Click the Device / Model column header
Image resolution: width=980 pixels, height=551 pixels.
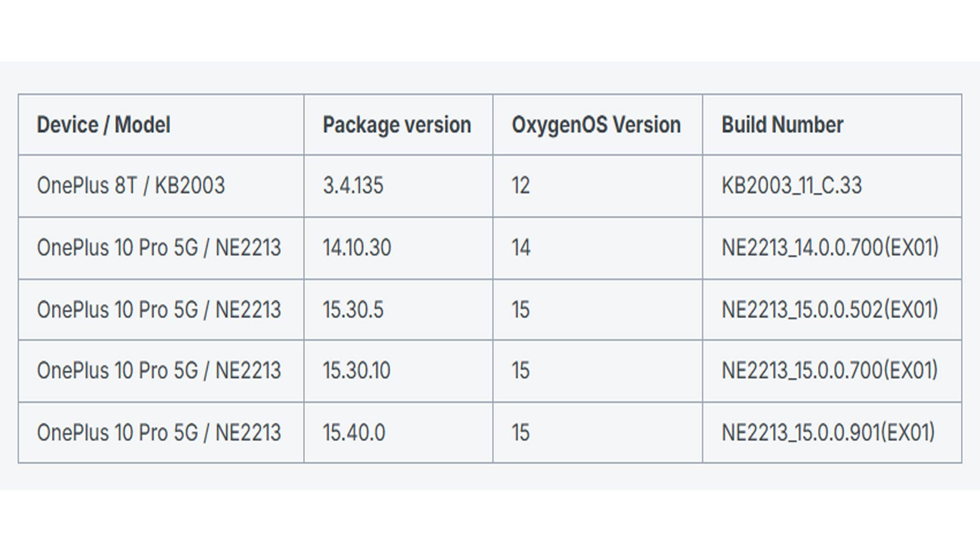coord(103,125)
